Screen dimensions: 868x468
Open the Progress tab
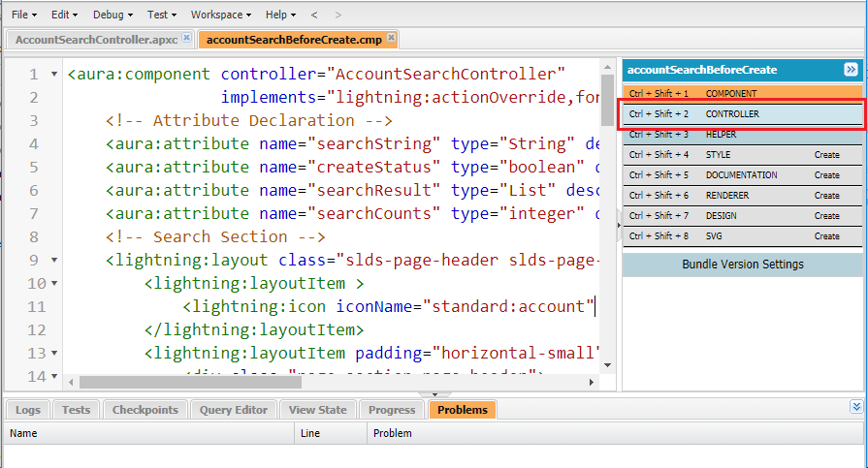tap(392, 410)
